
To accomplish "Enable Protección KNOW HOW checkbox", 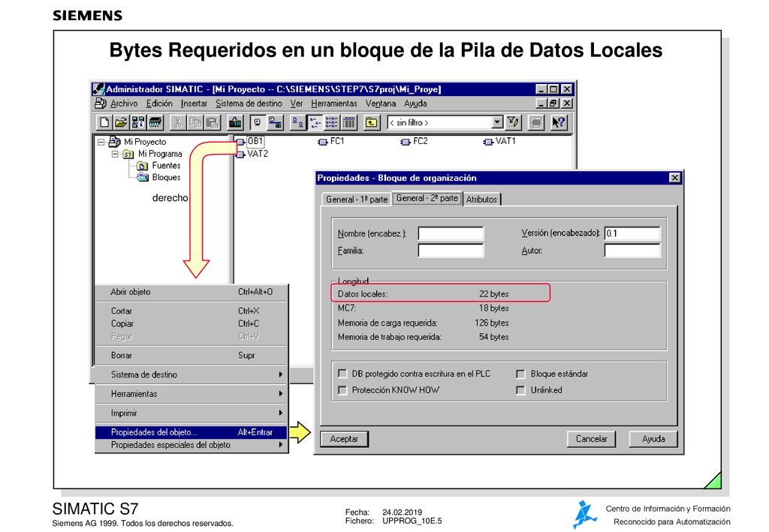I will coord(342,390).
